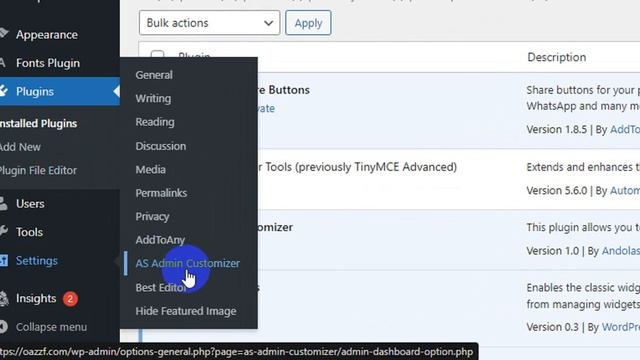Screen dimensions: 640x360
Task: Choose Add New plugin link
Action: click(20, 147)
